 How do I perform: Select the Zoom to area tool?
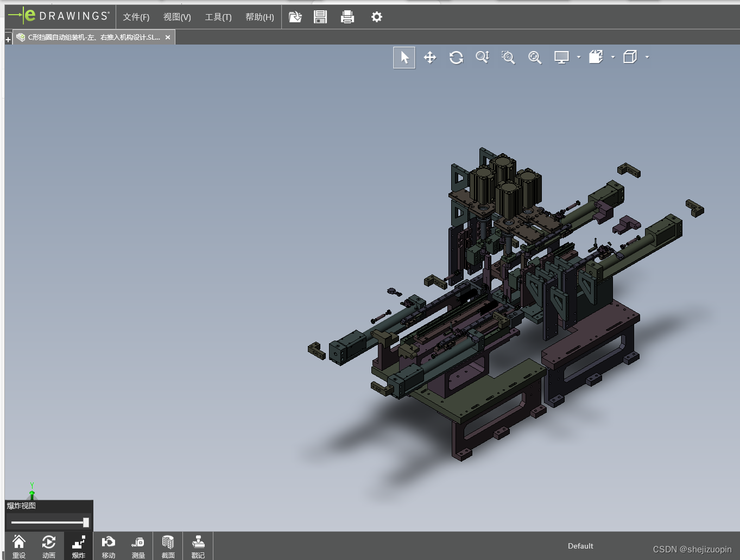point(508,58)
